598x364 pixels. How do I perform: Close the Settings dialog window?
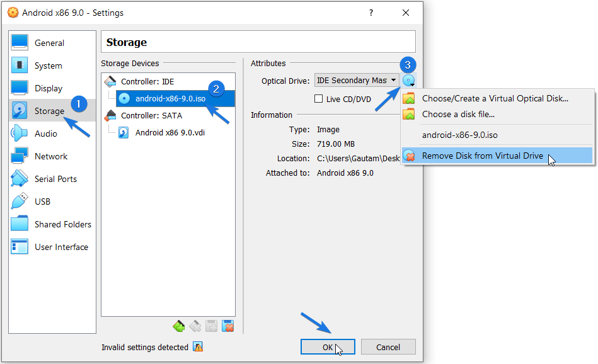[406, 13]
